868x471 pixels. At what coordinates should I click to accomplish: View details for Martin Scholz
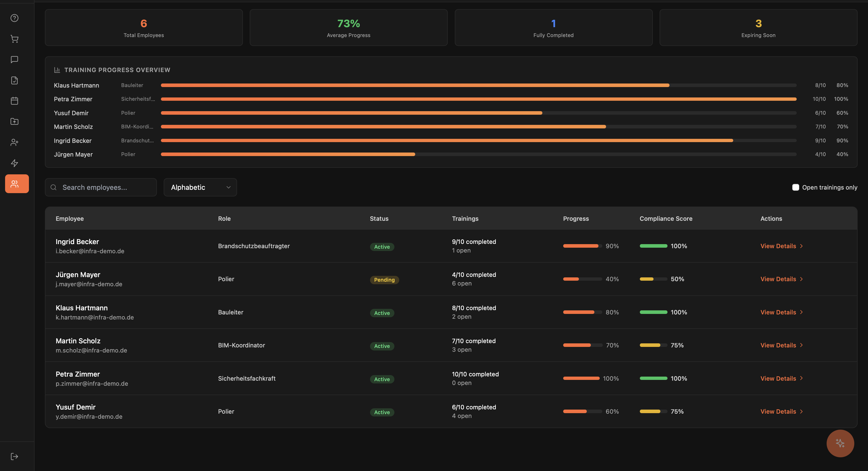click(781, 345)
